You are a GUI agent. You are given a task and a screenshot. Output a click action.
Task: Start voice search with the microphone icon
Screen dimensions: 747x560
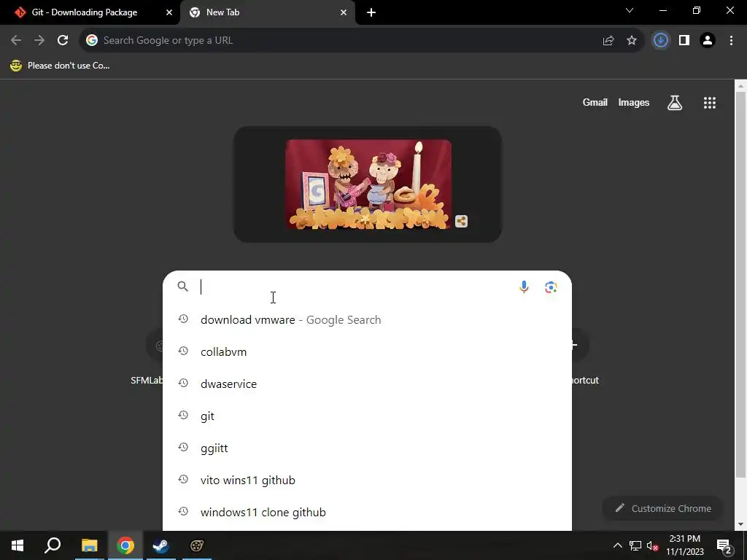click(x=524, y=287)
